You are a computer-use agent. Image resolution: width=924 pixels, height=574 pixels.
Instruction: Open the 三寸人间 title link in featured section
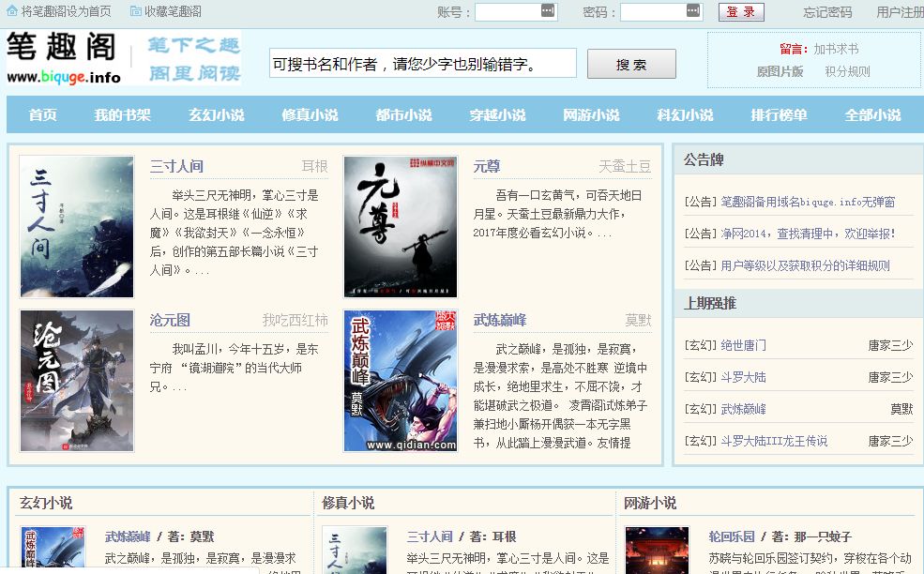pyautogui.click(x=176, y=166)
